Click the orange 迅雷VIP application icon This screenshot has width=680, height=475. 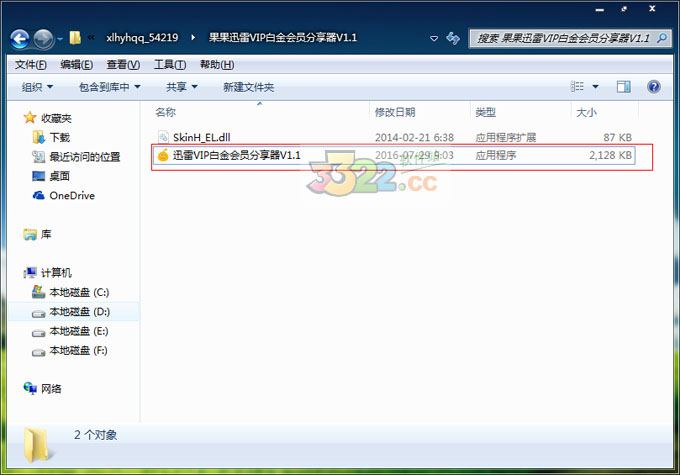(x=163, y=155)
